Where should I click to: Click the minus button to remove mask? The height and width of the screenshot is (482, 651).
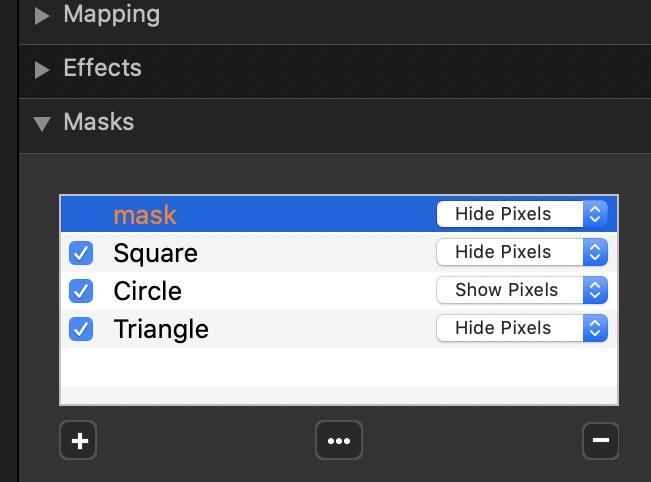coord(600,440)
